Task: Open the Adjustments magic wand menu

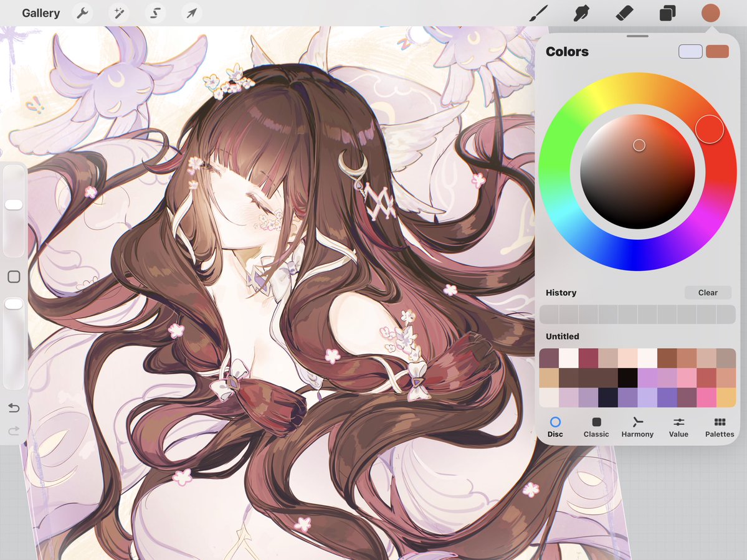Action: click(x=118, y=13)
